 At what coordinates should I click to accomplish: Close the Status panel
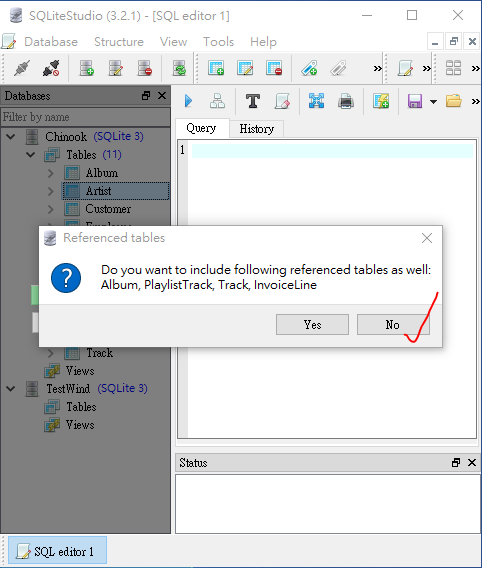coord(472,463)
